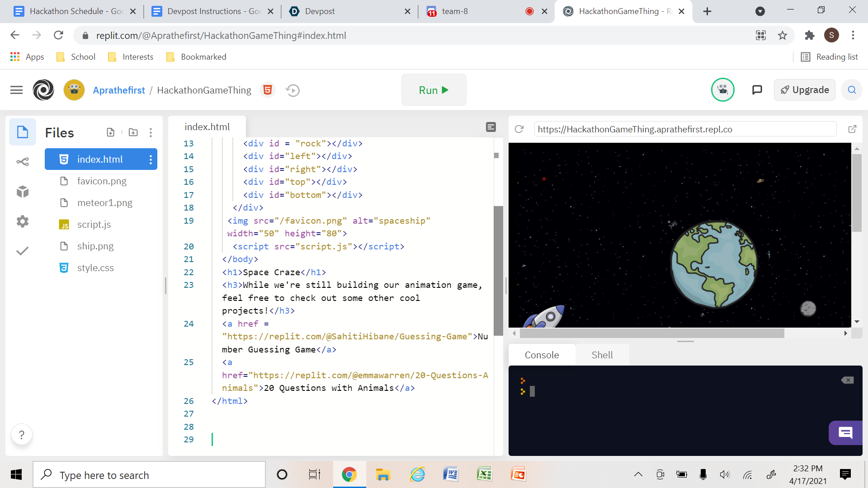
Task: Open the settings gear in sidebar
Action: [23, 221]
